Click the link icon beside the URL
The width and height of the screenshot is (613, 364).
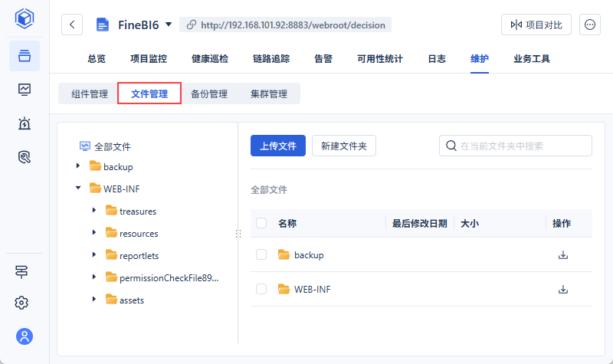coord(191,25)
